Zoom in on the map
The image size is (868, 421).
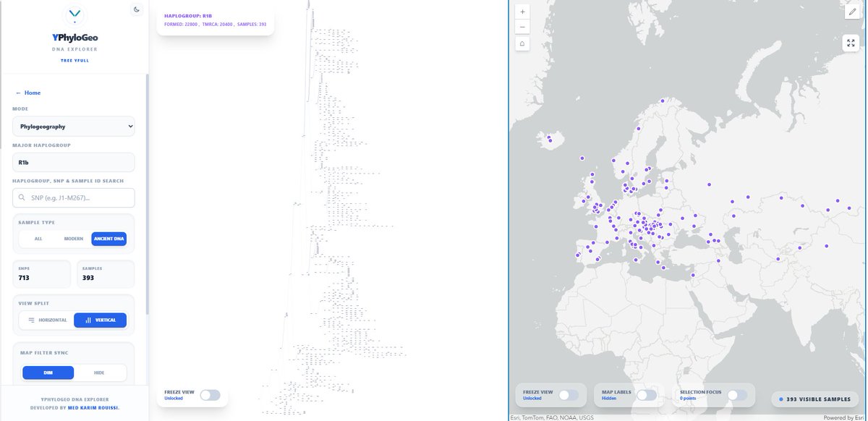[x=522, y=12]
